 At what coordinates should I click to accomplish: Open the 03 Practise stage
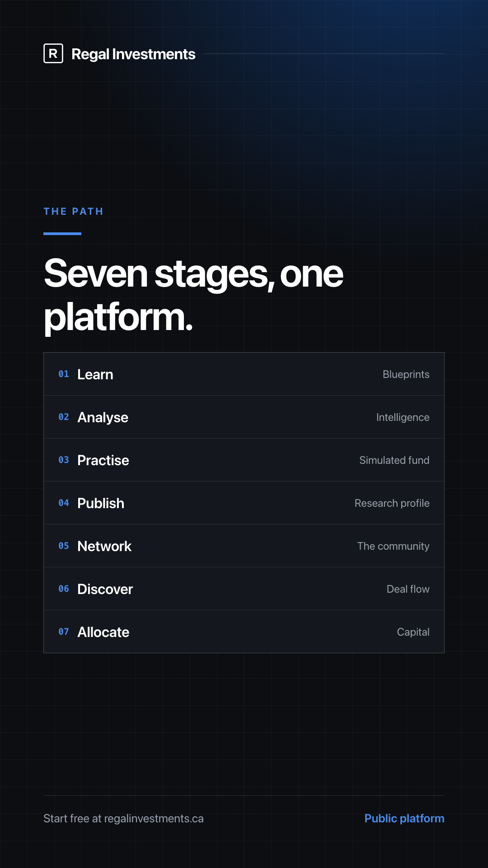click(x=244, y=460)
